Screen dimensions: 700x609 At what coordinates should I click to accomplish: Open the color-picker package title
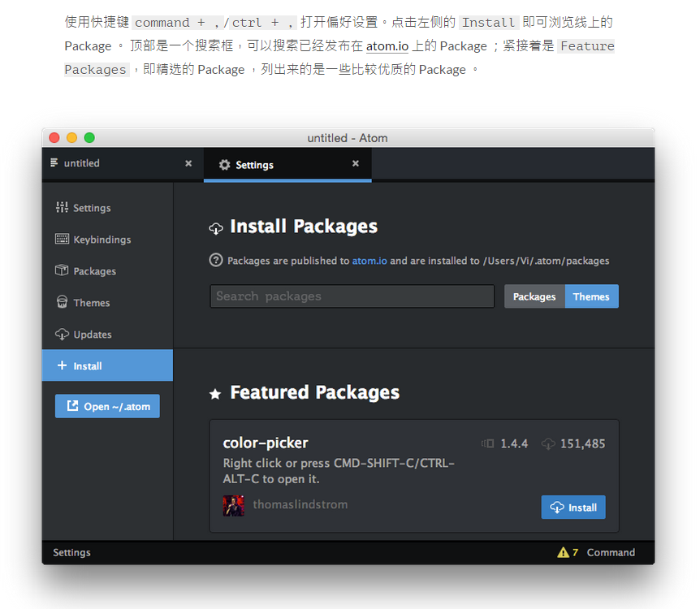point(266,443)
